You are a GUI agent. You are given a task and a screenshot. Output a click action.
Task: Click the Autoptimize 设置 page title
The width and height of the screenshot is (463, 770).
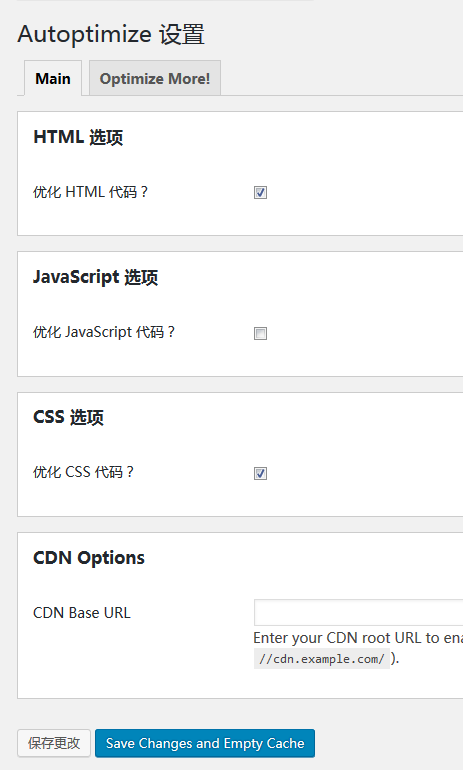[x=111, y=35]
